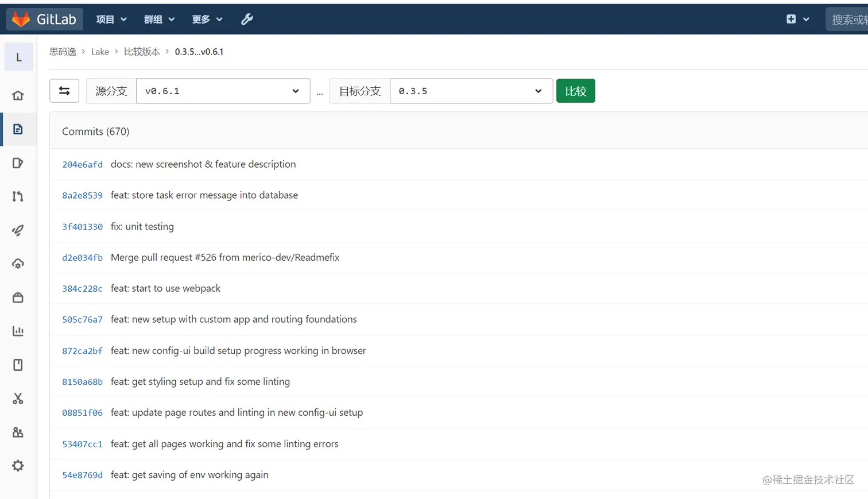Click the GitLab logo in the navbar

pyautogui.click(x=45, y=19)
